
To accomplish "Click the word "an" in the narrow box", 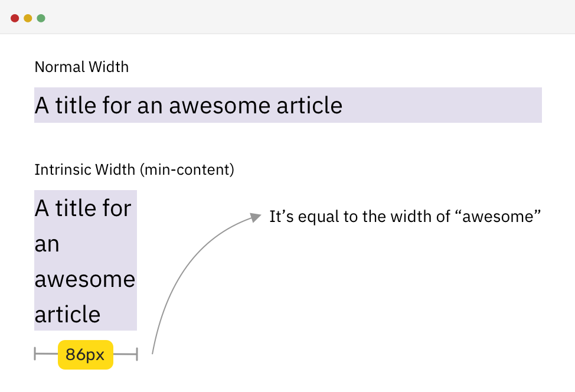I will coord(47,244).
